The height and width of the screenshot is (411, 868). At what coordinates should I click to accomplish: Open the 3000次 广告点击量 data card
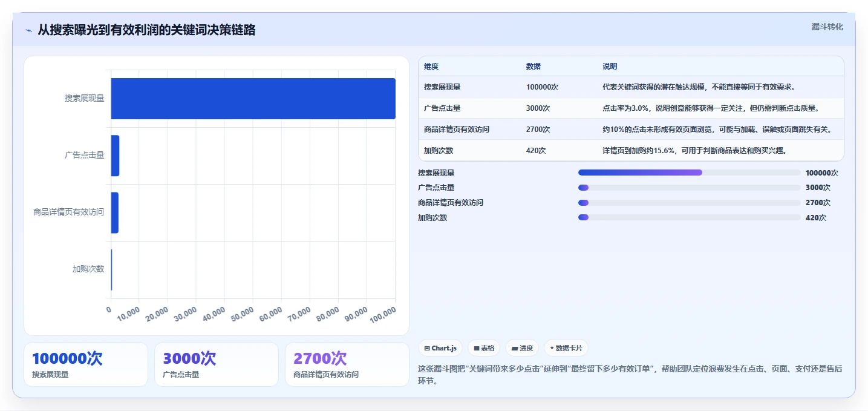[217, 364]
